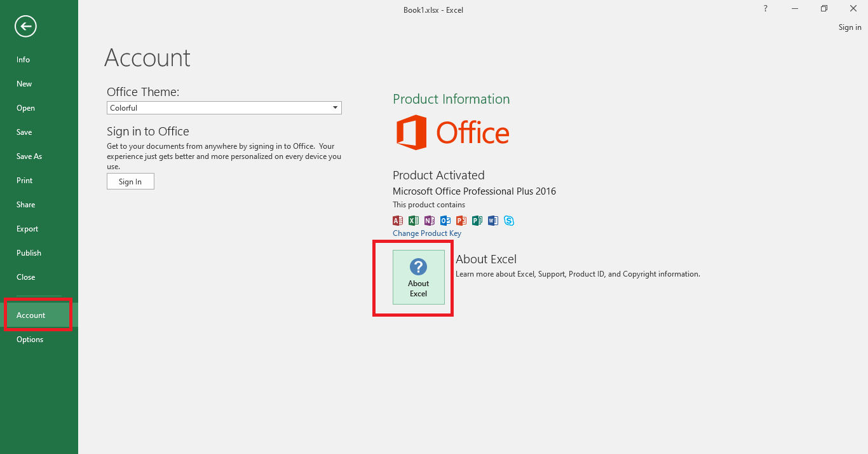The image size is (868, 454).
Task: Minimize the Excel window
Action: [795, 8]
